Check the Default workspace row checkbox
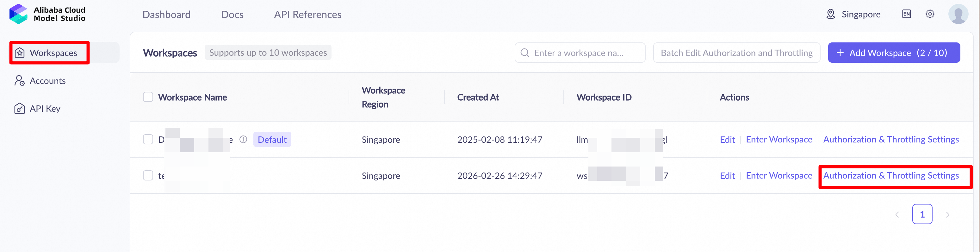This screenshot has height=252, width=980. 148,139
